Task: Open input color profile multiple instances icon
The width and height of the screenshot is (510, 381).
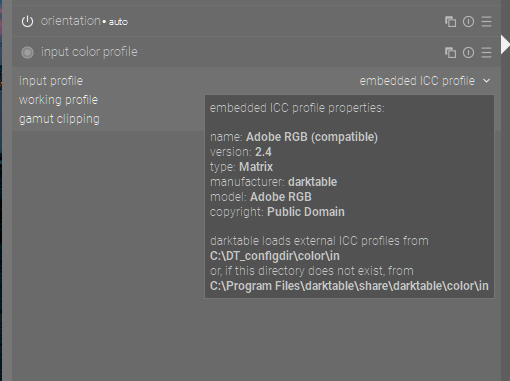Action: (x=451, y=52)
